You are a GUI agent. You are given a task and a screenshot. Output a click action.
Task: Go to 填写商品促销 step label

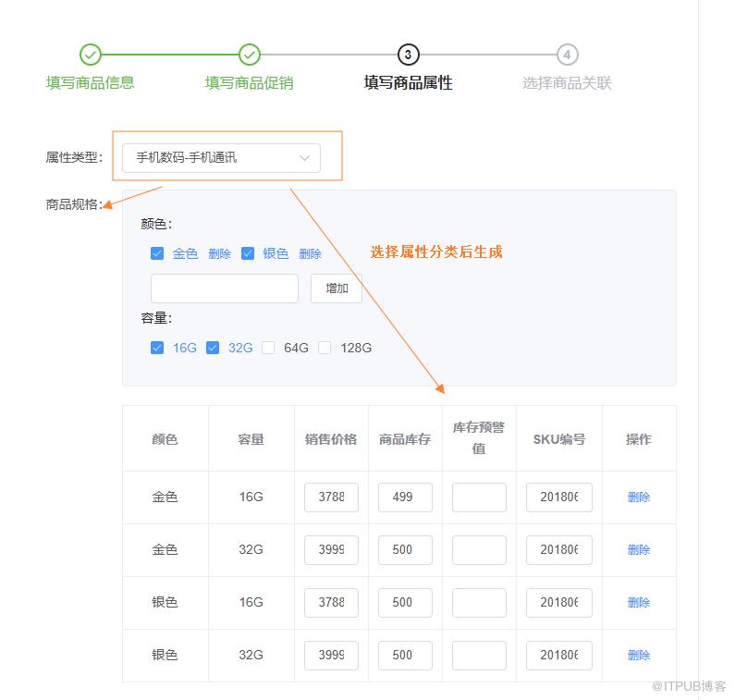(x=250, y=83)
